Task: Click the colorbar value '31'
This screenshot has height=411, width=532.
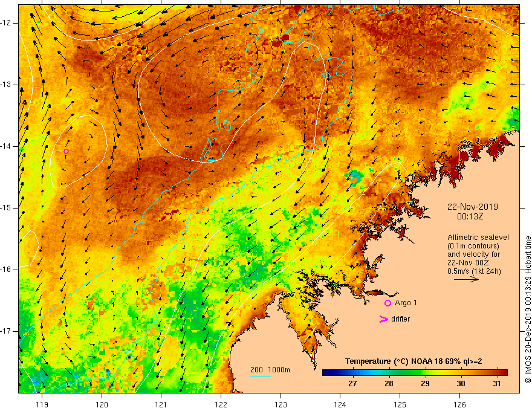Action: tap(497, 384)
